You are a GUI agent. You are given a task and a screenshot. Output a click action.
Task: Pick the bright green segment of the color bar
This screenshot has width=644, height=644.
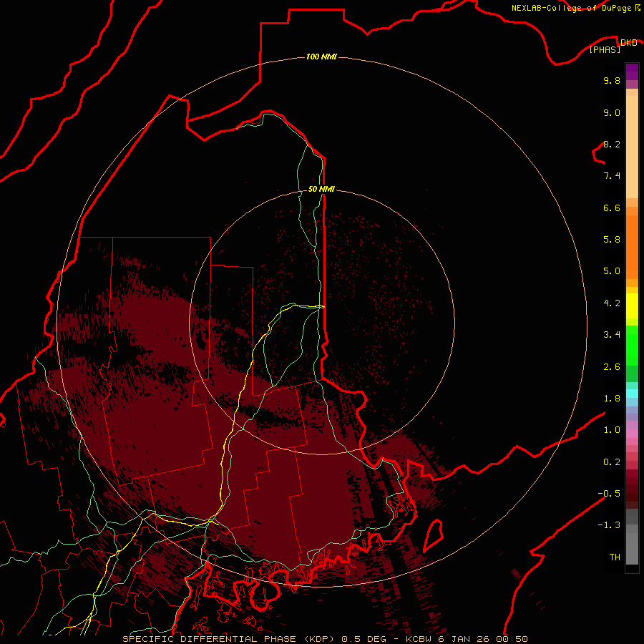pyautogui.click(x=632, y=345)
